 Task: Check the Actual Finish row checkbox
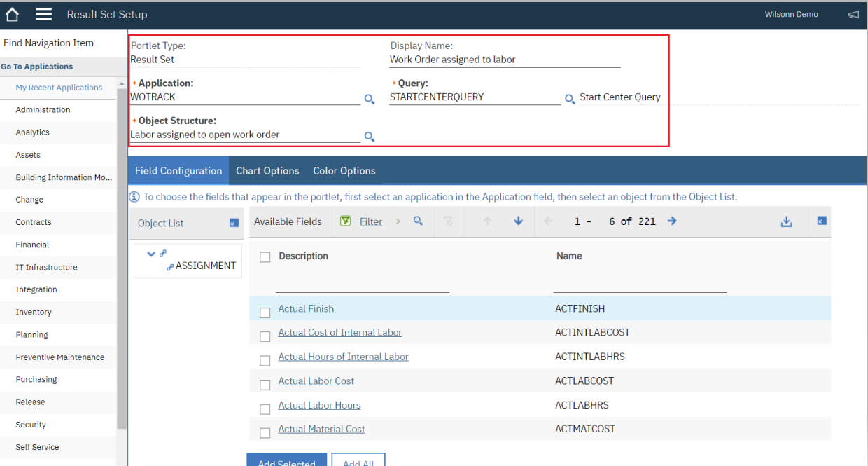[x=265, y=312]
